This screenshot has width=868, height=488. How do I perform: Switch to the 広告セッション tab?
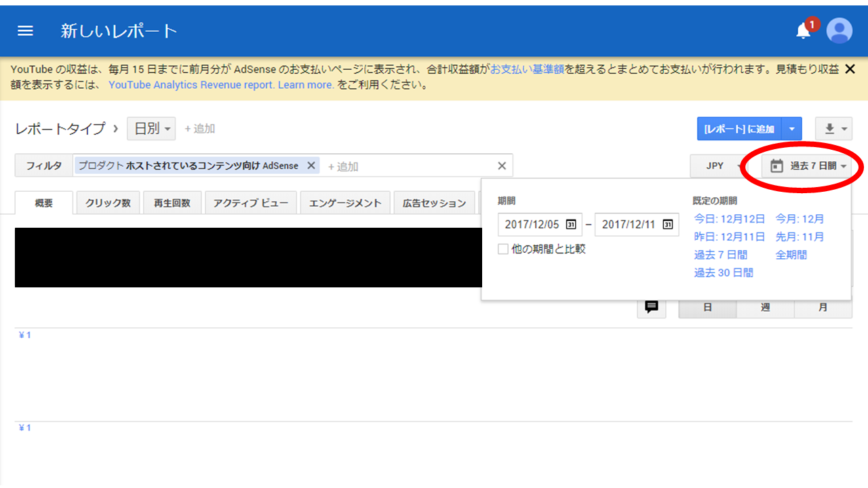[x=435, y=203]
